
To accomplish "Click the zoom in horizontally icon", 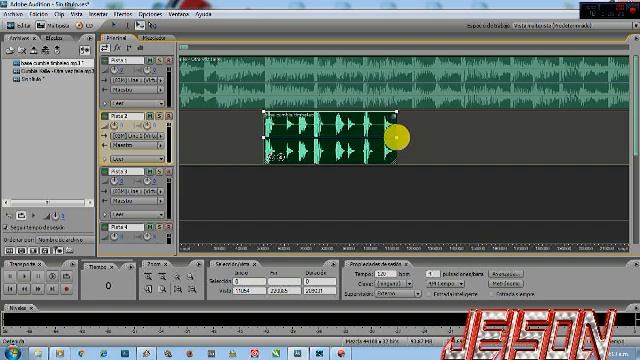I will point(148,277).
